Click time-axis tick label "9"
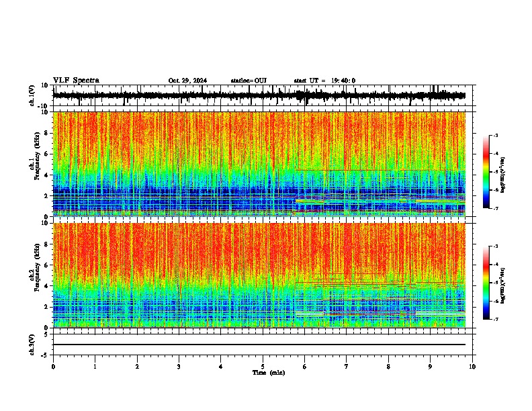 click(x=430, y=367)
